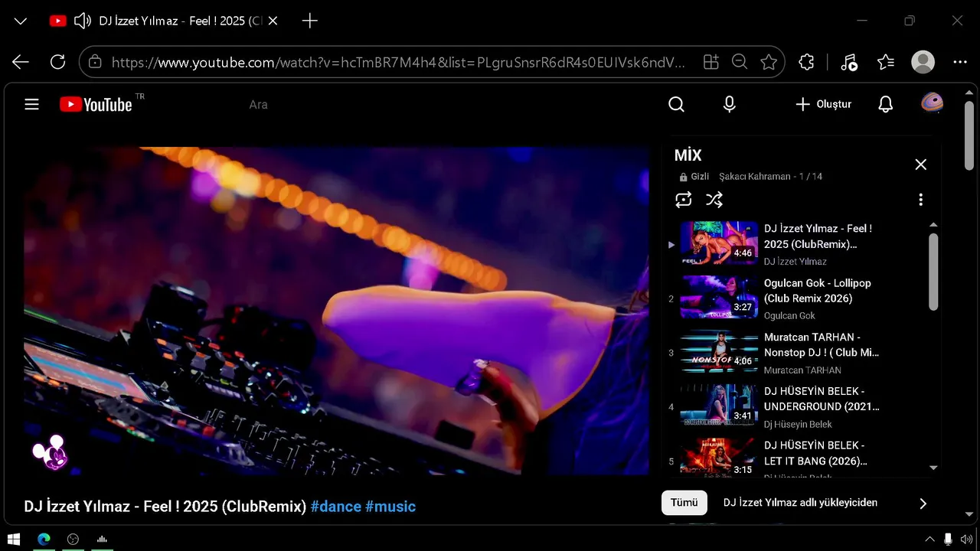The width and height of the screenshot is (980, 551).
Task: Click the MİX playlist title
Action: (x=688, y=155)
